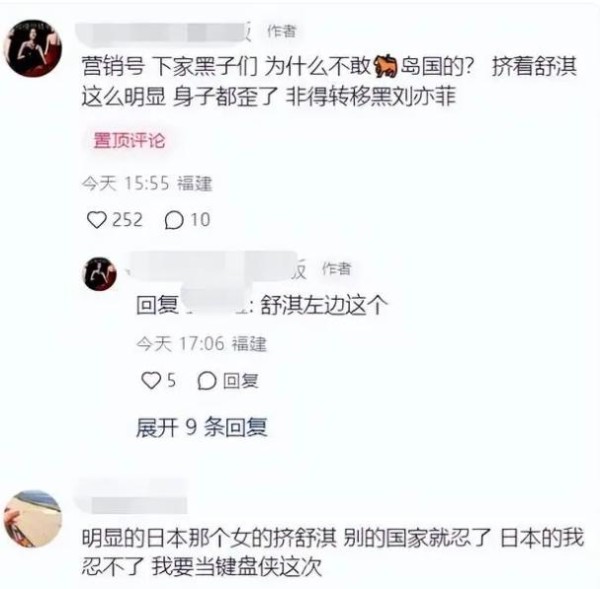The height and width of the screenshot is (589, 600).
Task: Open the bottom commenter's beige avatar
Action: point(33,519)
